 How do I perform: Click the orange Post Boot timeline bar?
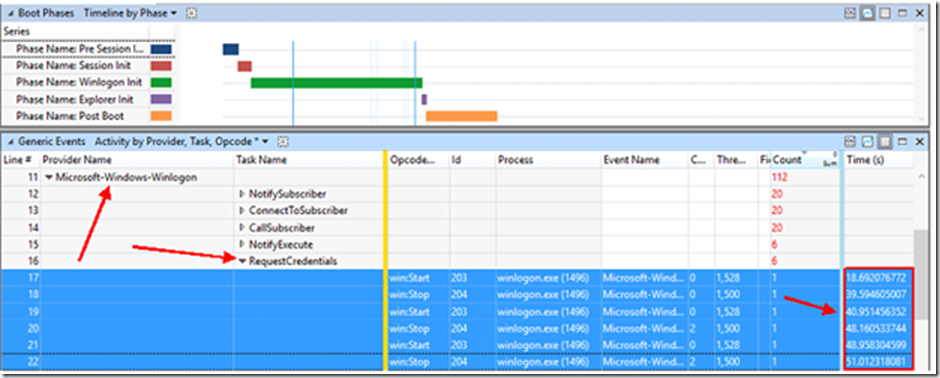pos(462,116)
